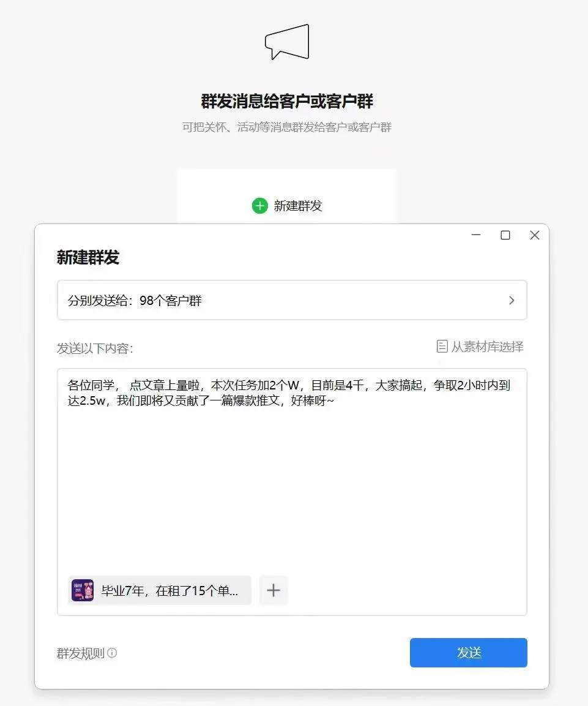Select the attached article titled 毕业7年
This screenshot has width=588, height=706.
(x=169, y=590)
